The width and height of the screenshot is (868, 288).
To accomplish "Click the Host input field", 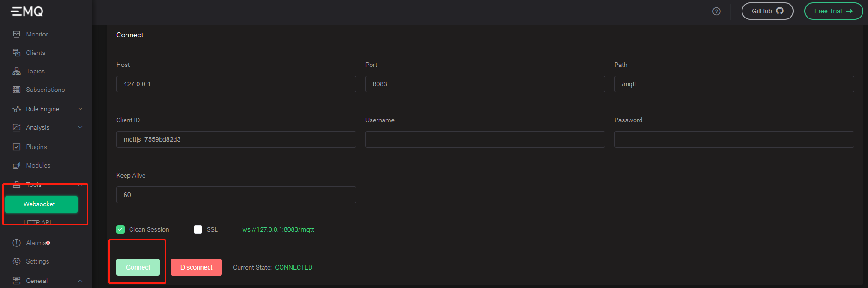I will click(x=236, y=84).
